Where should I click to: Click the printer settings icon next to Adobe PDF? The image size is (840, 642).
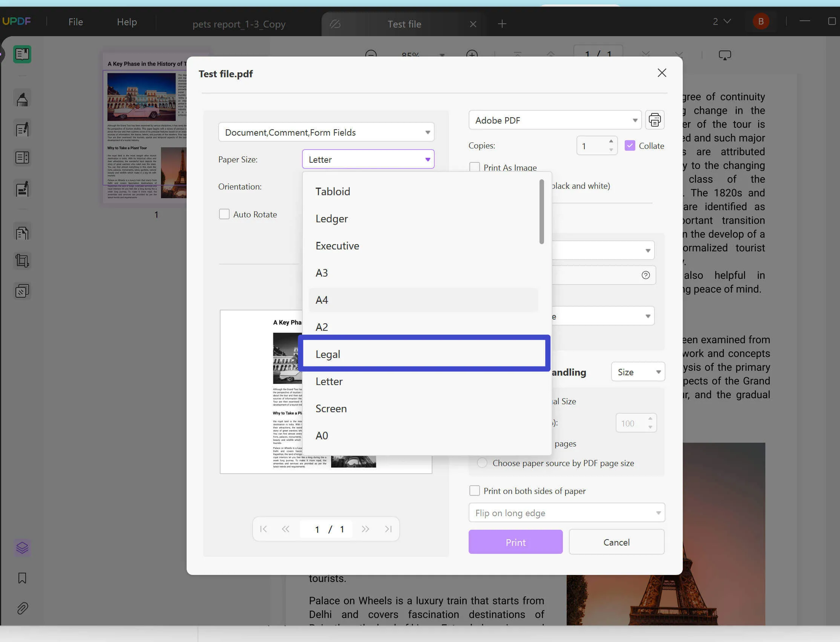pyautogui.click(x=653, y=120)
